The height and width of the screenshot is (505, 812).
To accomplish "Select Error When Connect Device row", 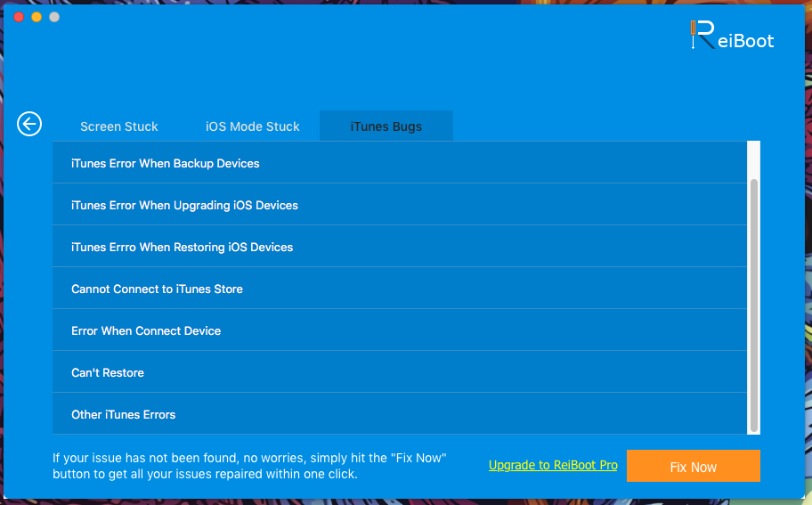I will point(399,330).
